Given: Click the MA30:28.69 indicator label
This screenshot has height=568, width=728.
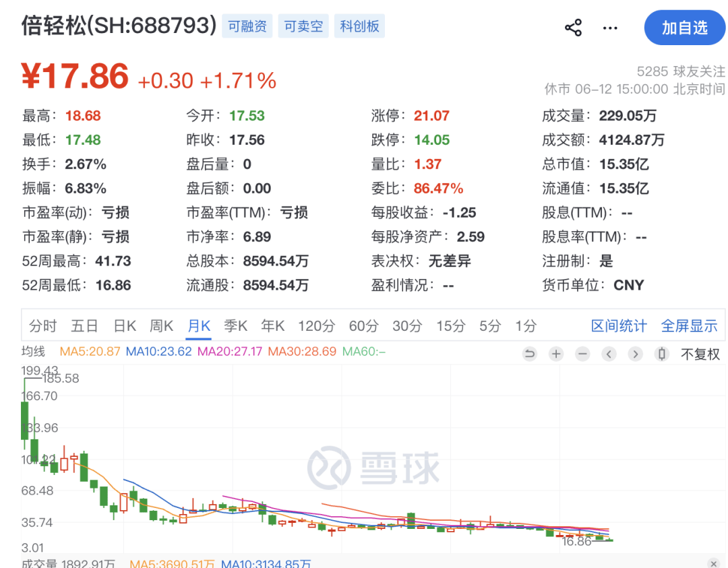Looking at the screenshot, I should point(302,351).
